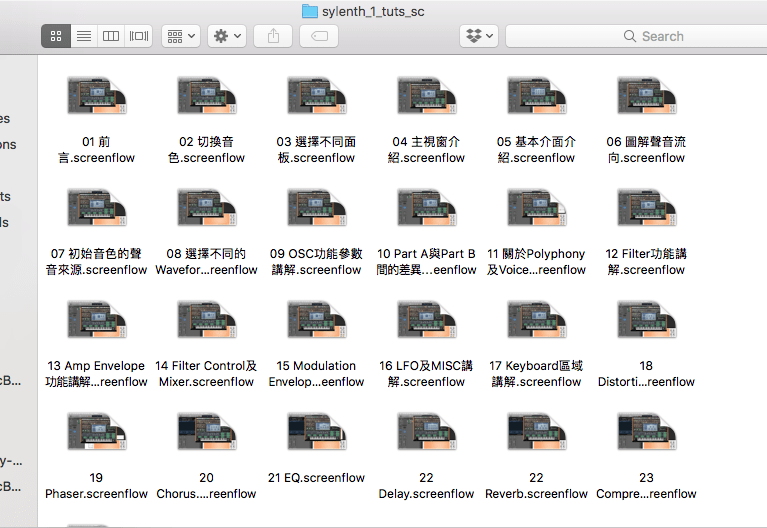
Task: Select the 03 選擇不同面板.screenflow file icon
Action: tap(316, 95)
